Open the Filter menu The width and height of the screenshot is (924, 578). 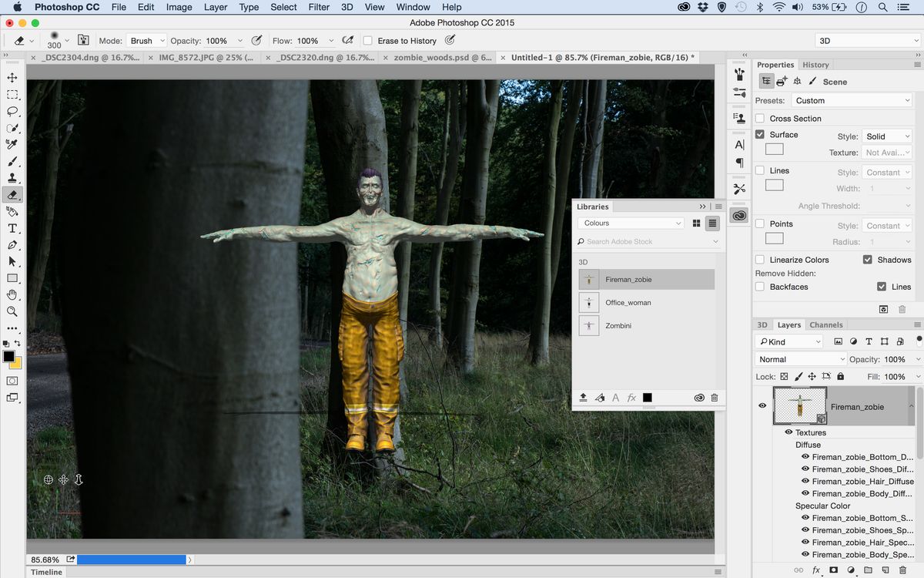point(319,7)
